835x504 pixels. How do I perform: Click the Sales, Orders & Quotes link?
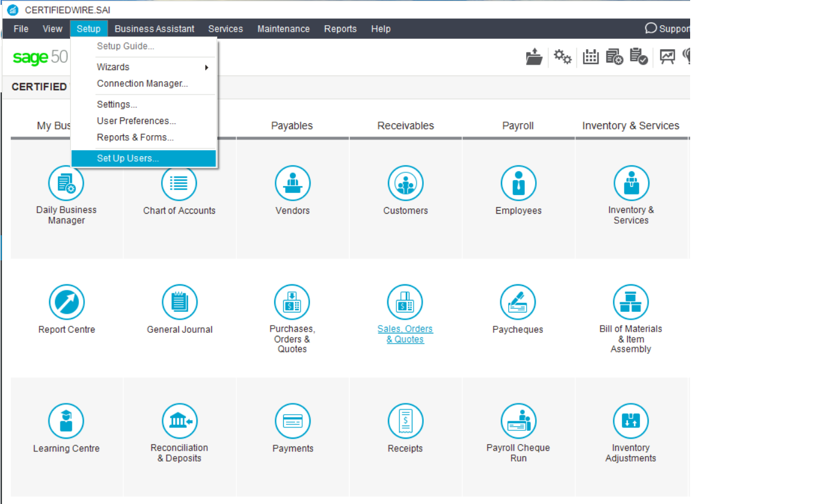[405, 334]
